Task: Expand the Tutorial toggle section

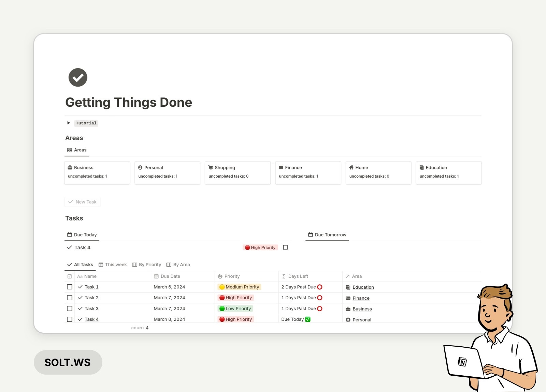Action: point(69,123)
